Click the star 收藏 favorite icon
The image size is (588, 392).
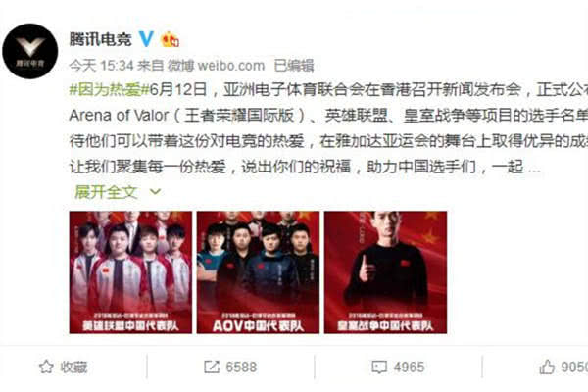click(46, 367)
